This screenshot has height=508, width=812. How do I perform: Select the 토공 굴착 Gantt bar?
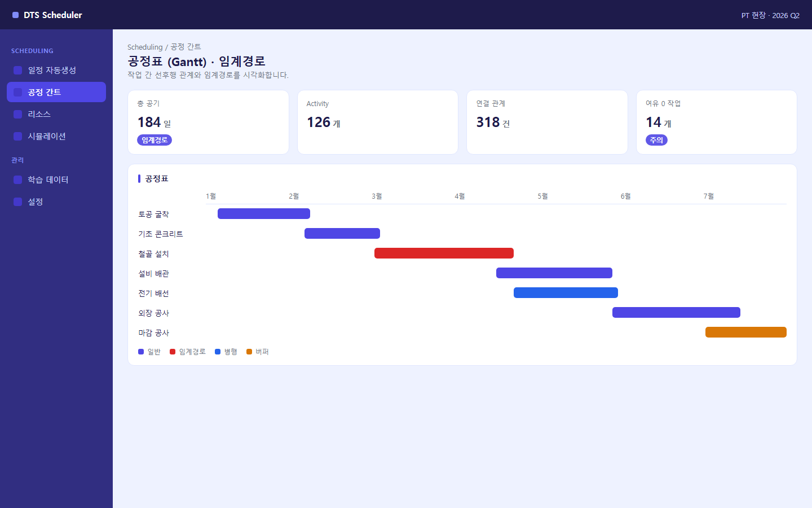coord(264,213)
